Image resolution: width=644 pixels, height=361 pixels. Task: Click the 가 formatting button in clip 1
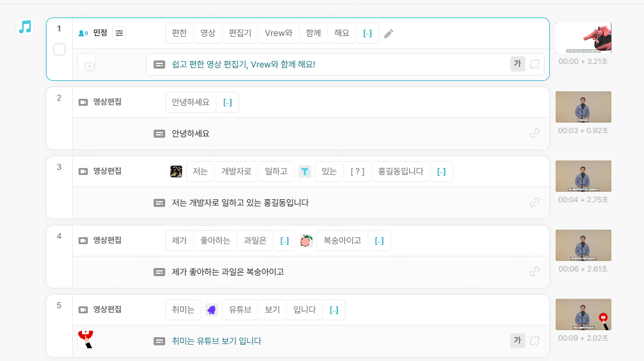pos(517,64)
